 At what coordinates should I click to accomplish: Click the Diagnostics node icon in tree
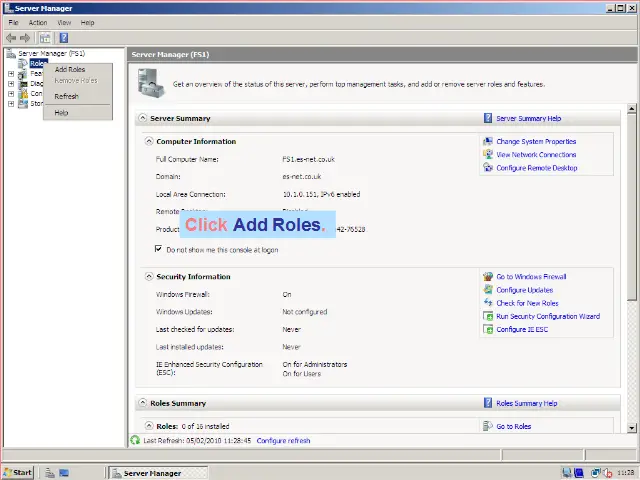[23, 84]
